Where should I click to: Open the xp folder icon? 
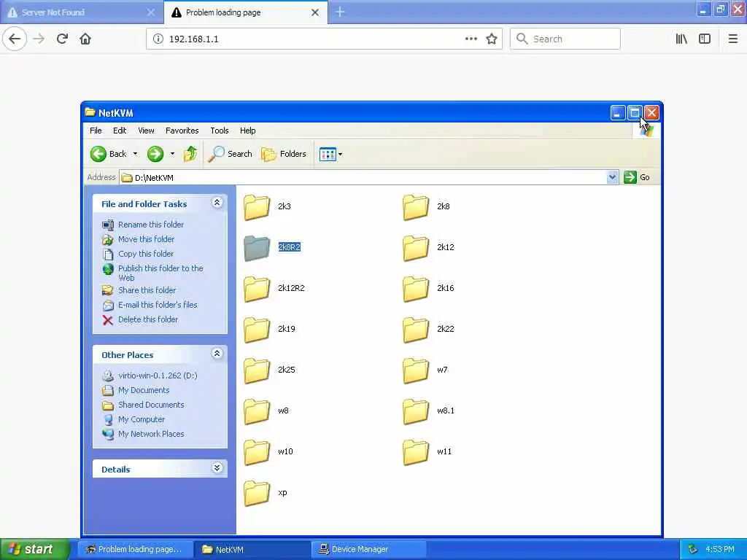tap(257, 494)
